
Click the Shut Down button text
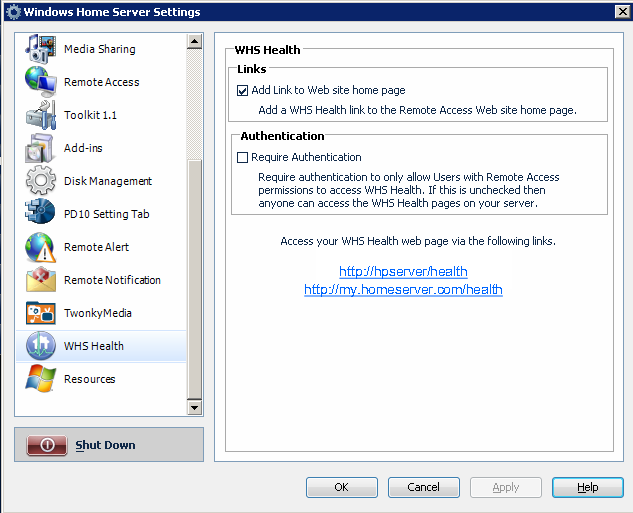(105, 445)
